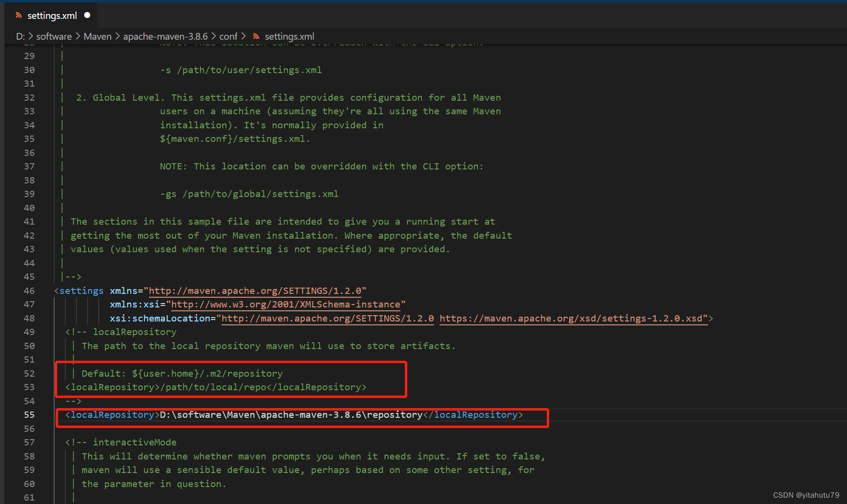
Task: Click the '<!-- interactiveMode' comment line
Action: [121, 443]
